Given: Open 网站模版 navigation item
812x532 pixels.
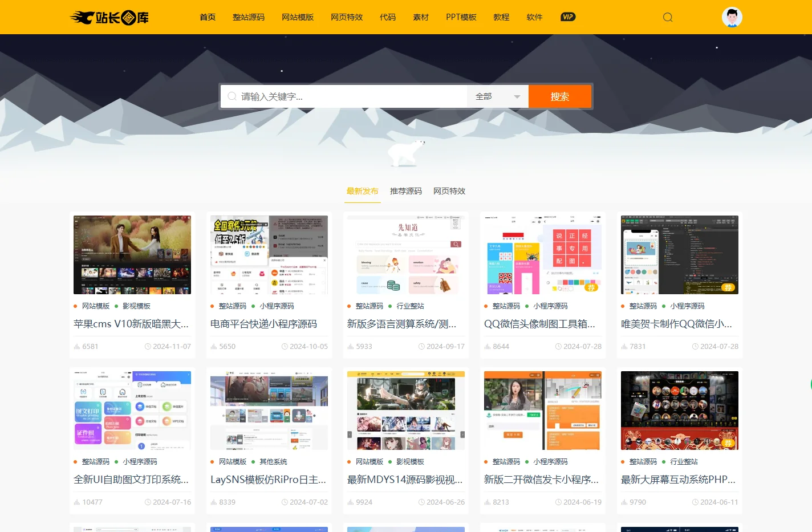Looking at the screenshot, I should (x=298, y=17).
